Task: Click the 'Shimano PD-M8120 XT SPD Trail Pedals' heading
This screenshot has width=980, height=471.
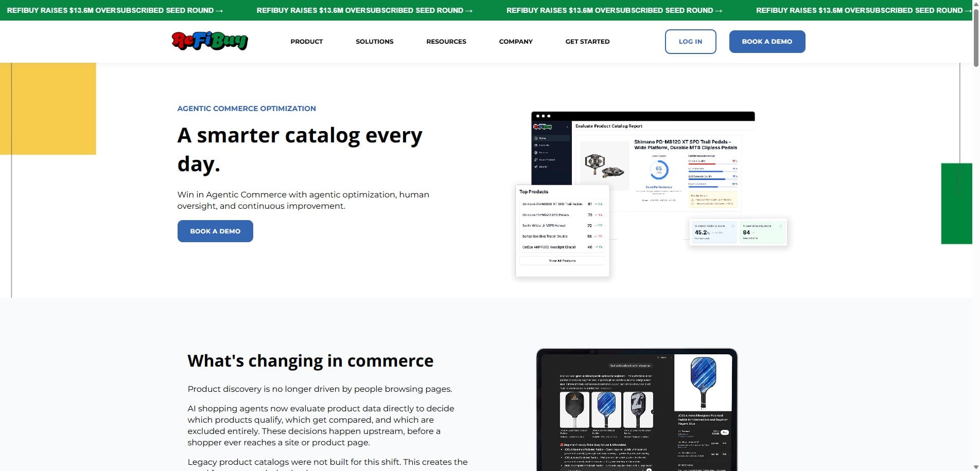Action: click(x=685, y=144)
